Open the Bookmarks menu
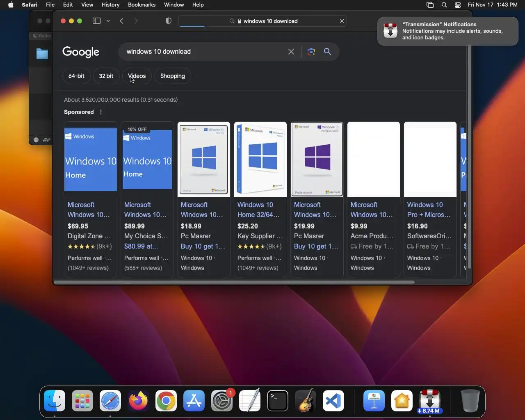This screenshot has height=420, width=525. pos(142,5)
